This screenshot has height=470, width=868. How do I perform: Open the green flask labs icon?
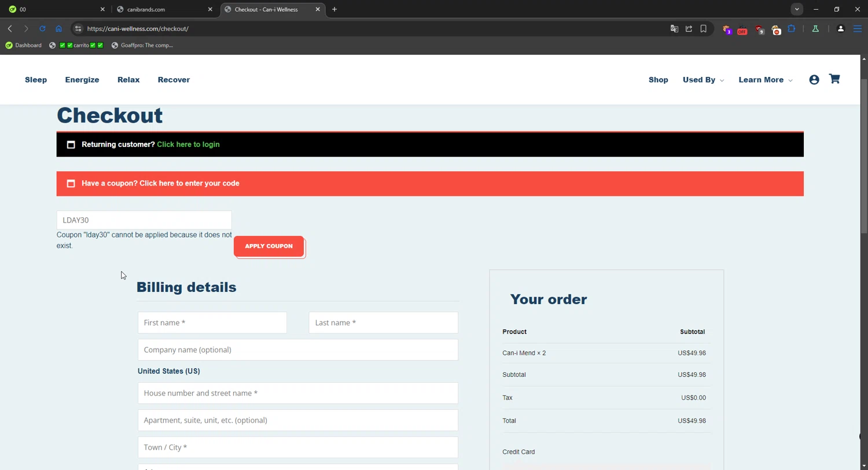815,28
